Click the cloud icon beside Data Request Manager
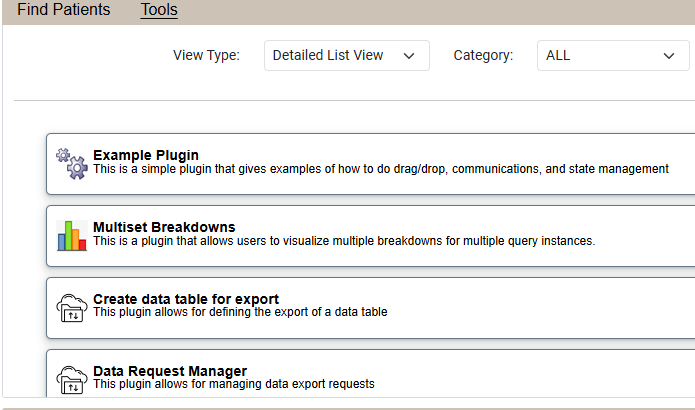 point(71,378)
